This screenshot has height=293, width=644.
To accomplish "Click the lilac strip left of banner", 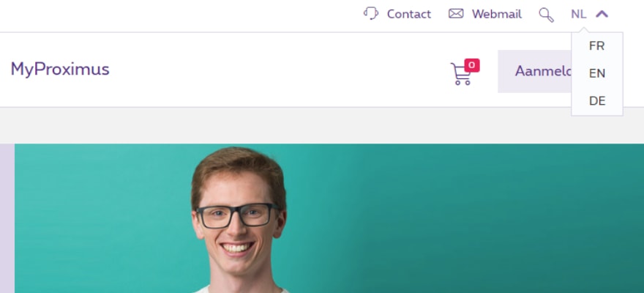I will pos(7,218).
